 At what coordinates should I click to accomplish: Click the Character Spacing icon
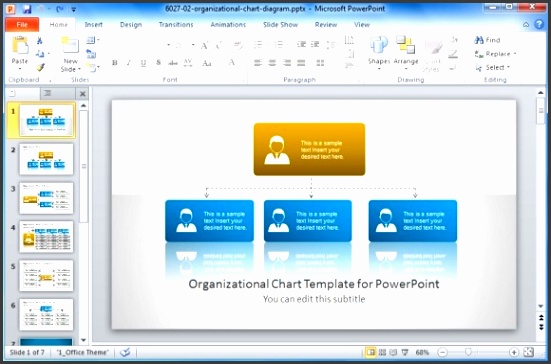(188, 63)
